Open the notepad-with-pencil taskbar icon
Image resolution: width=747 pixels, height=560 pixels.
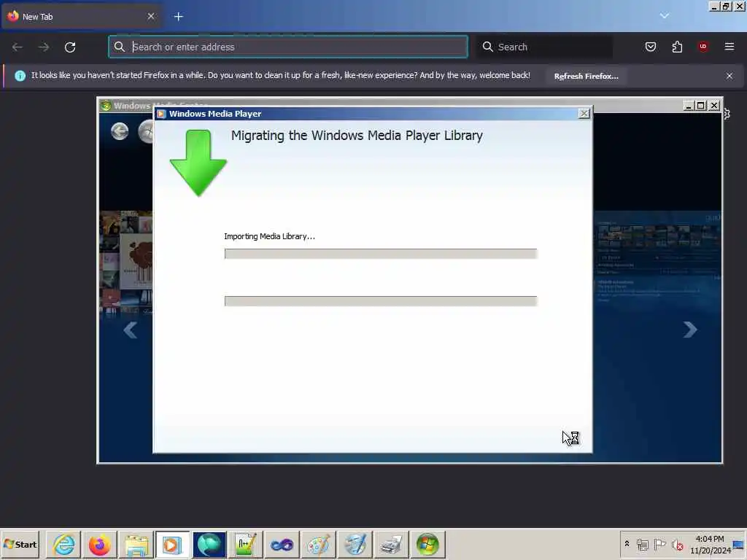(x=245, y=545)
